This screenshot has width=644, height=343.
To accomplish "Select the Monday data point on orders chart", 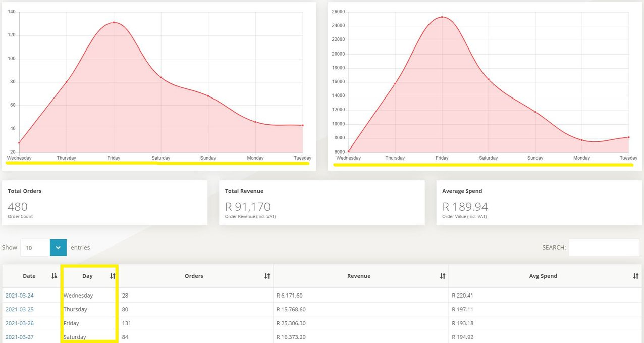I will click(x=255, y=122).
